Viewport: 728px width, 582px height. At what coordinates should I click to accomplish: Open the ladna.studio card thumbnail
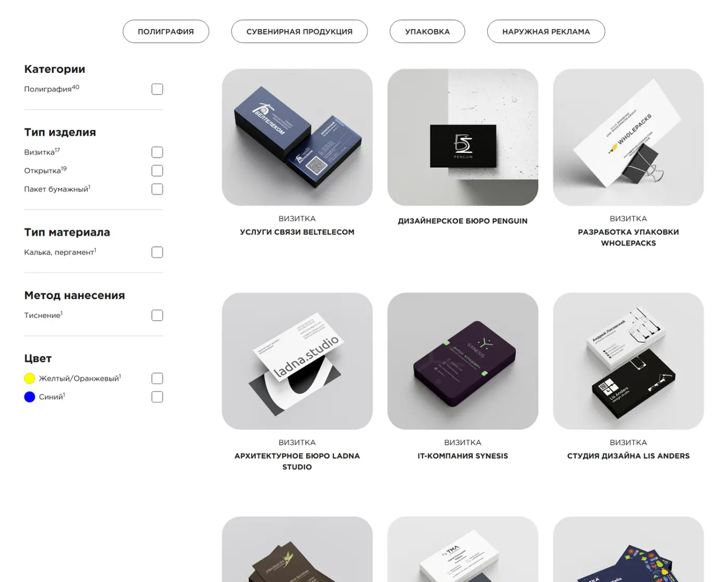tap(297, 361)
